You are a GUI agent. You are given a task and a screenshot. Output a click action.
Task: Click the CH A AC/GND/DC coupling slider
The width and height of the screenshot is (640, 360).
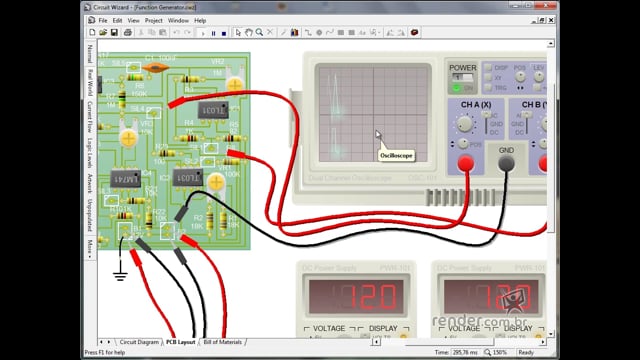click(486, 123)
